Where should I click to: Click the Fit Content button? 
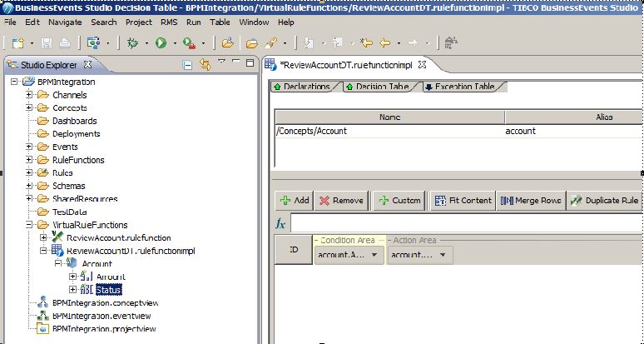point(463,201)
